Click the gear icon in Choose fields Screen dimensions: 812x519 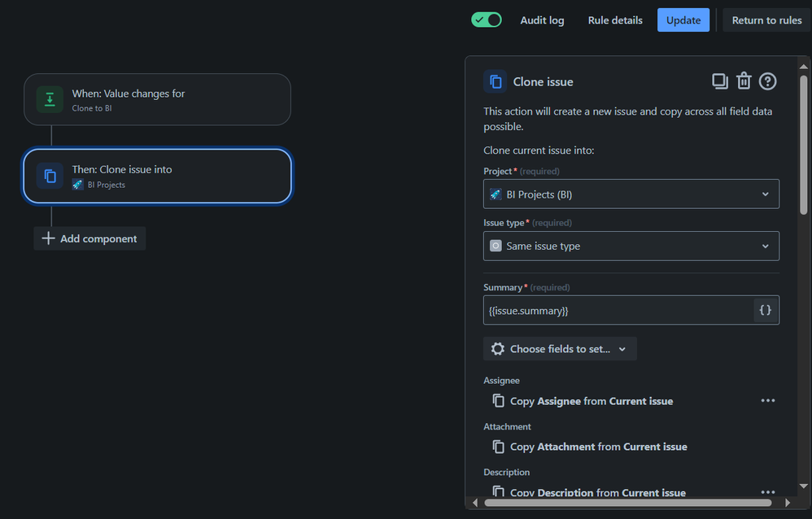[x=497, y=349]
